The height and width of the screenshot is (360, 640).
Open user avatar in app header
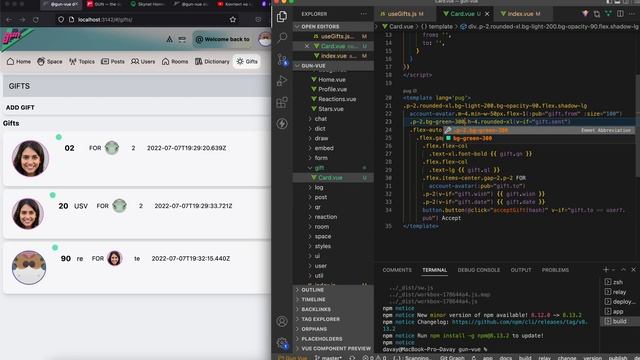265,40
